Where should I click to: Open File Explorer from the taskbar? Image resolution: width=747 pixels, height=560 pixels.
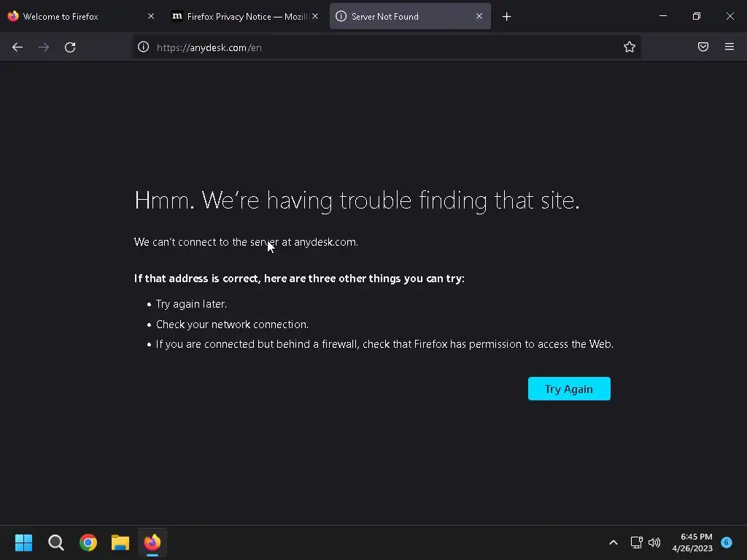[120, 542]
